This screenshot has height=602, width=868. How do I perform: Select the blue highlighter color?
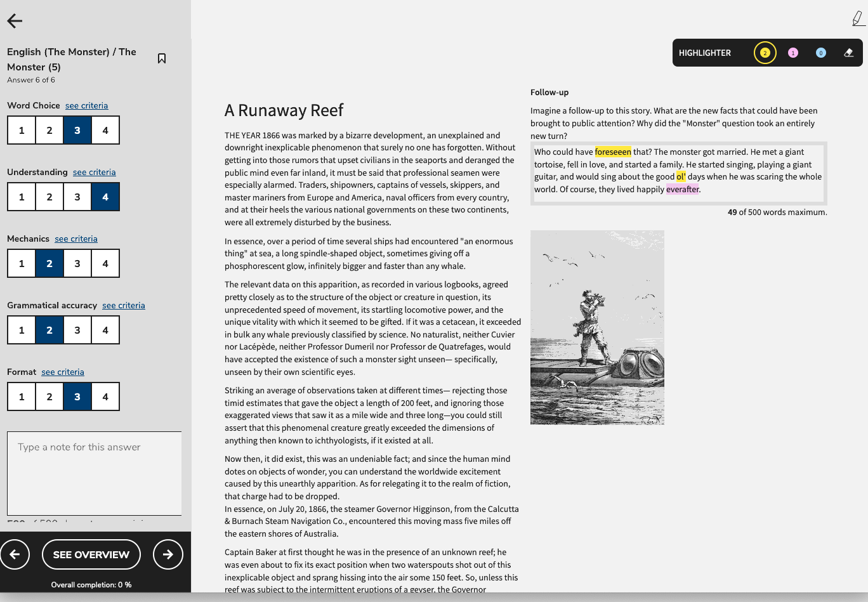(820, 53)
